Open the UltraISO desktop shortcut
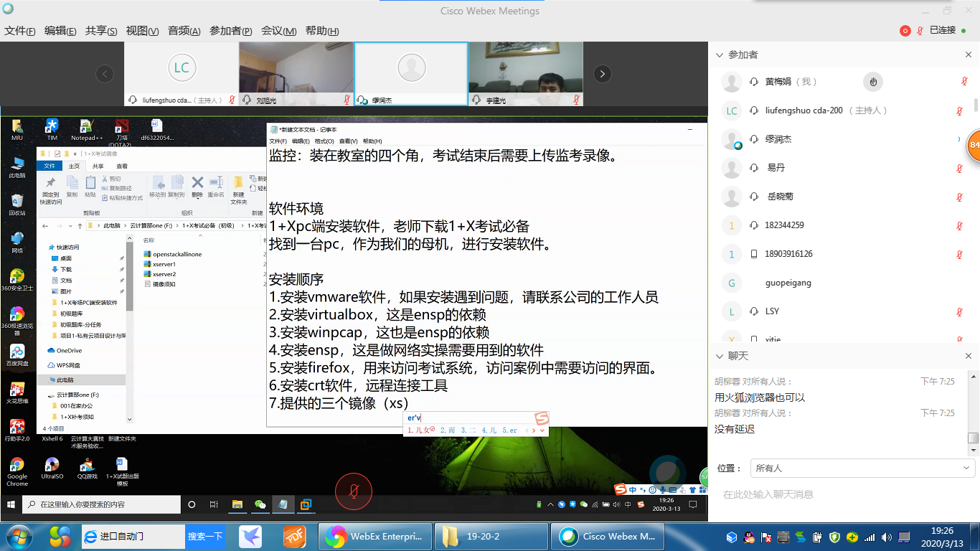This screenshot has width=980, height=551. 52,468
